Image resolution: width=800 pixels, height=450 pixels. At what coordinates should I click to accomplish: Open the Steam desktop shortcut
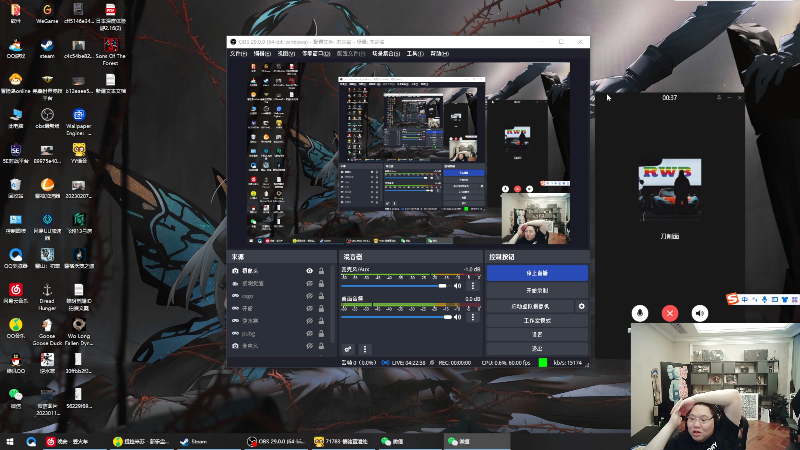[47, 48]
